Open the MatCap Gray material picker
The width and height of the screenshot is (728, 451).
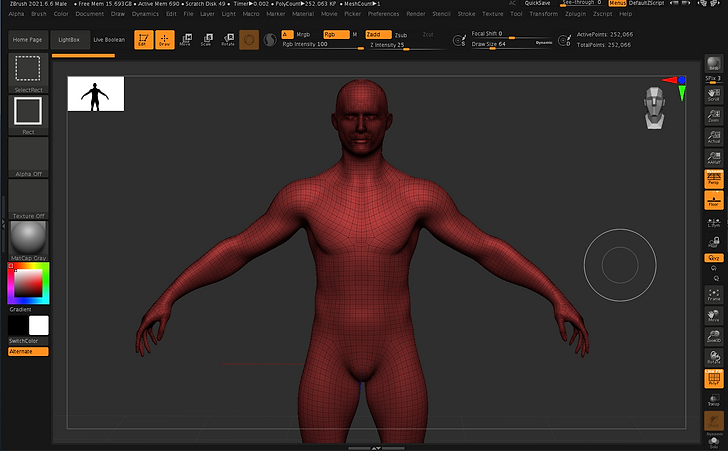click(x=28, y=241)
